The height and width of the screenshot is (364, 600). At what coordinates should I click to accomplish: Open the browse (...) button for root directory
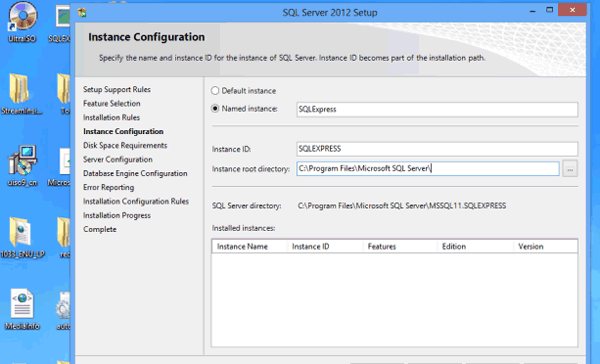point(570,169)
